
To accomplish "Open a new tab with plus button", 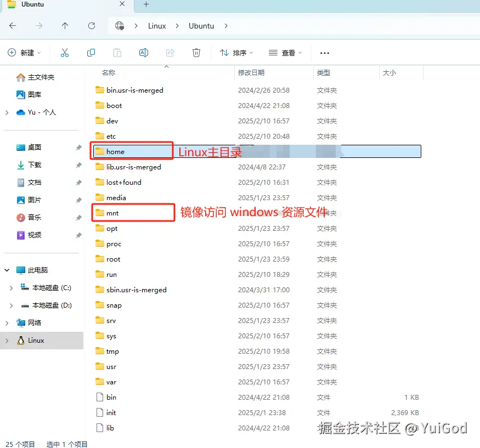I will point(146,4).
